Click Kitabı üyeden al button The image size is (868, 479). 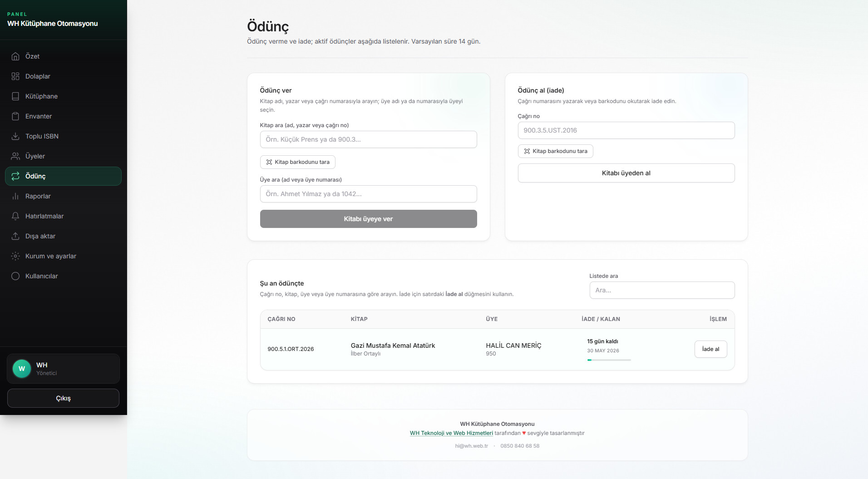626,173
